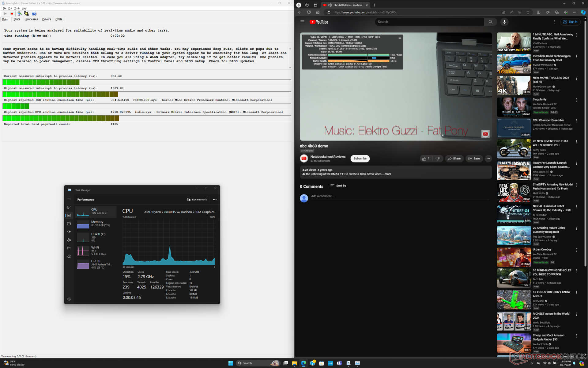588x368 pixels.
Task: Open the Tools menu in LatencyMon
Action: (x=17, y=8)
